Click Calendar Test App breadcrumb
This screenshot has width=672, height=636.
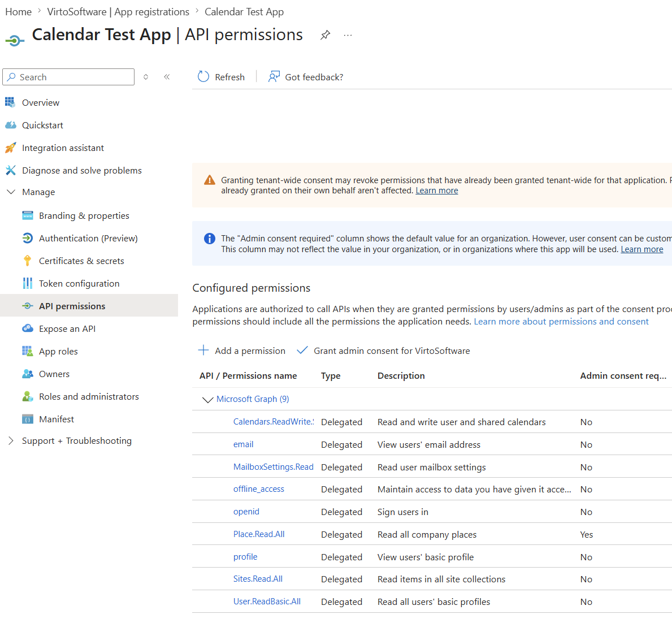[244, 11]
